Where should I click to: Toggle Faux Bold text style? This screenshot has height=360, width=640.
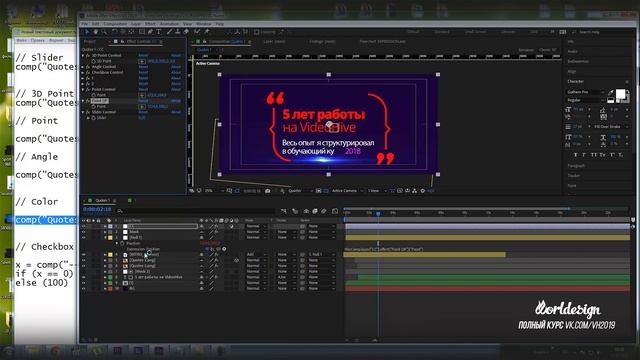tap(576, 155)
